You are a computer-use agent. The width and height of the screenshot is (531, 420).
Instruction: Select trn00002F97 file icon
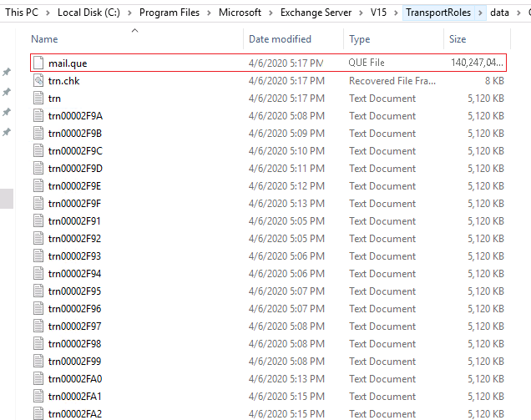pyautogui.click(x=38, y=326)
